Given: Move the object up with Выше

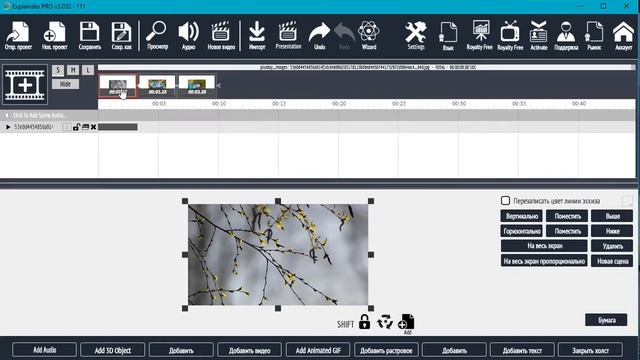Looking at the screenshot, I should tap(612, 216).
